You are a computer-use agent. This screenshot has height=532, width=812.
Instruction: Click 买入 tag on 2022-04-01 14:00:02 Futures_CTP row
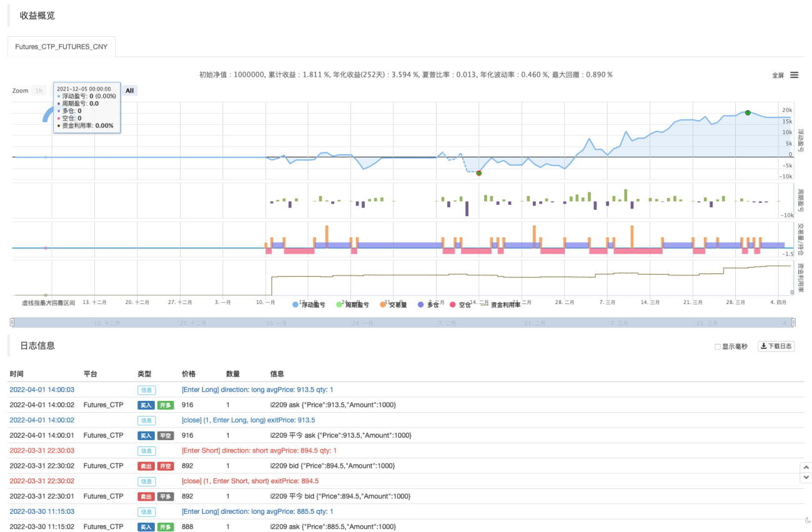coord(146,405)
